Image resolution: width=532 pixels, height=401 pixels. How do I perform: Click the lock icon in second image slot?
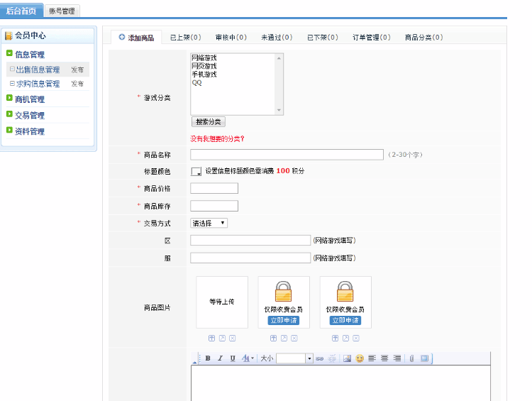(283, 291)
